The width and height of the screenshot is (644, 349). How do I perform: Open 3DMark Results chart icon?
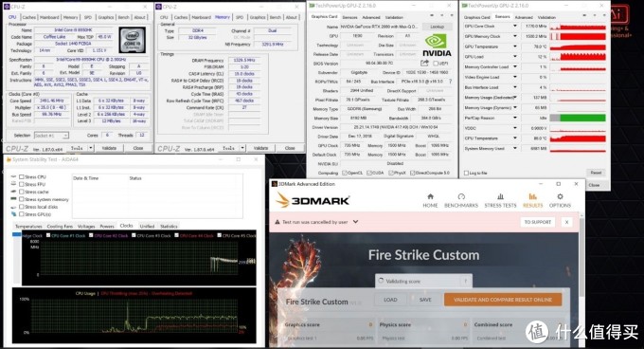532,196
